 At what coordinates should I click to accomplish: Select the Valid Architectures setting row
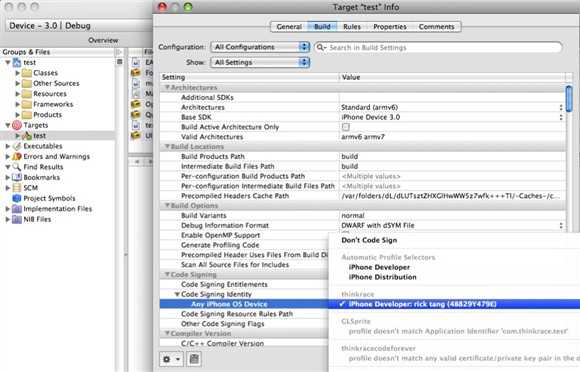362,137
